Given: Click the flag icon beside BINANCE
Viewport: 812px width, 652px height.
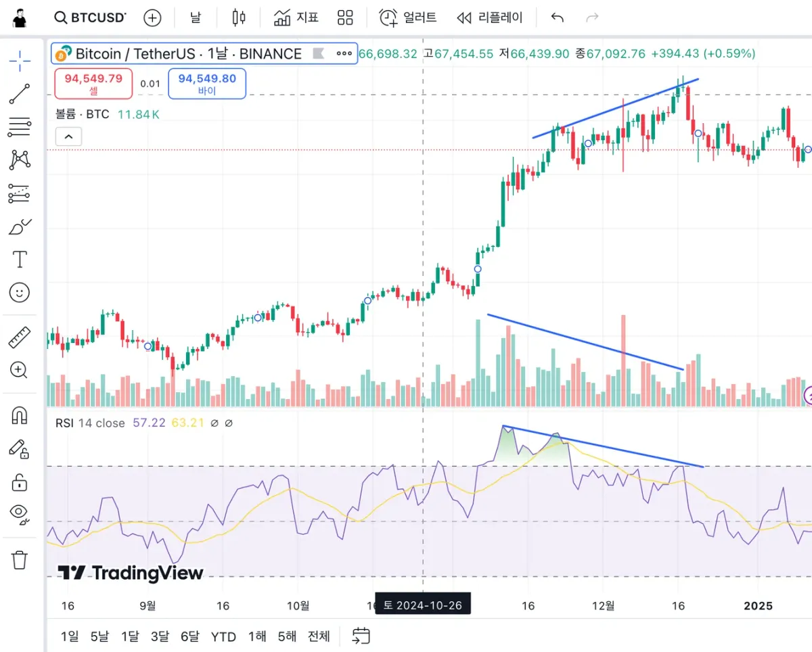Looking at the screenshot, I should pos(319,53).
